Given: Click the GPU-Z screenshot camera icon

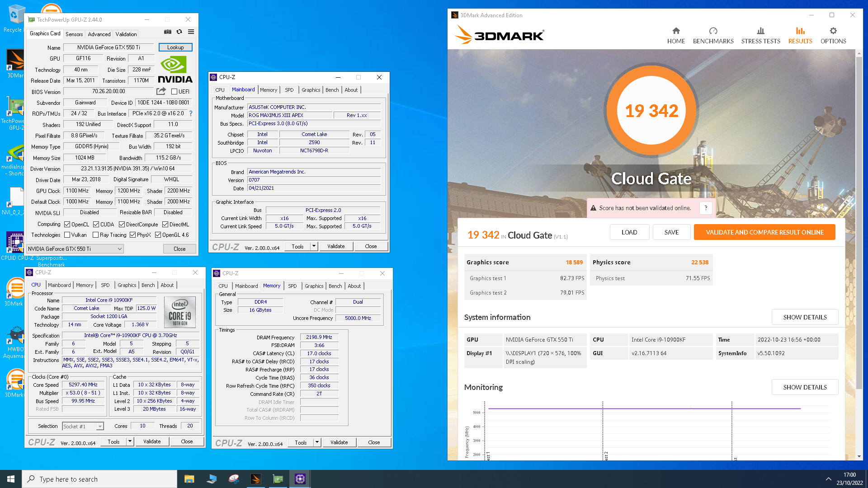Looking at the screenshot, I should pos(168,32).
